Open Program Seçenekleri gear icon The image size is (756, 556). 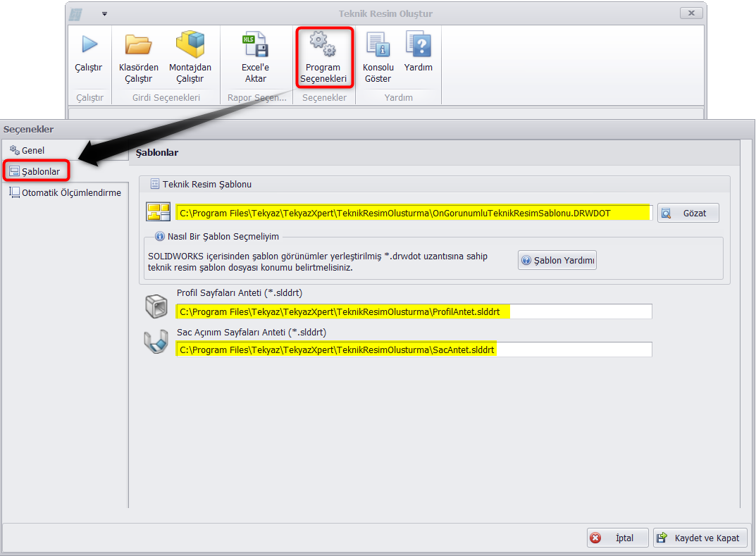pos(323,44)
